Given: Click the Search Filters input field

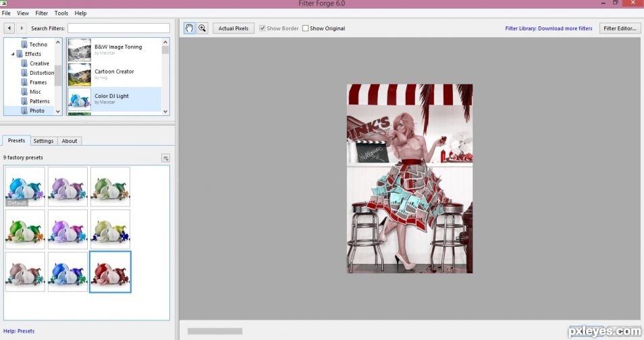Looking at the screenshot, I should [119, 28].
